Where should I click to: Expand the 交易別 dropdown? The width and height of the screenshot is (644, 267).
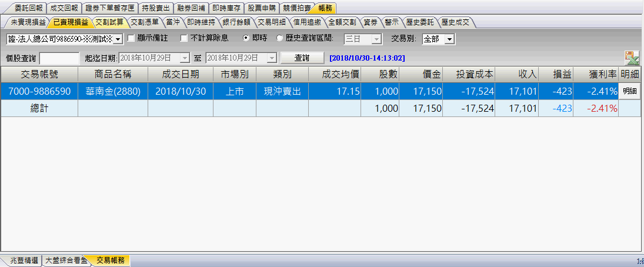(x=449, y=39)
